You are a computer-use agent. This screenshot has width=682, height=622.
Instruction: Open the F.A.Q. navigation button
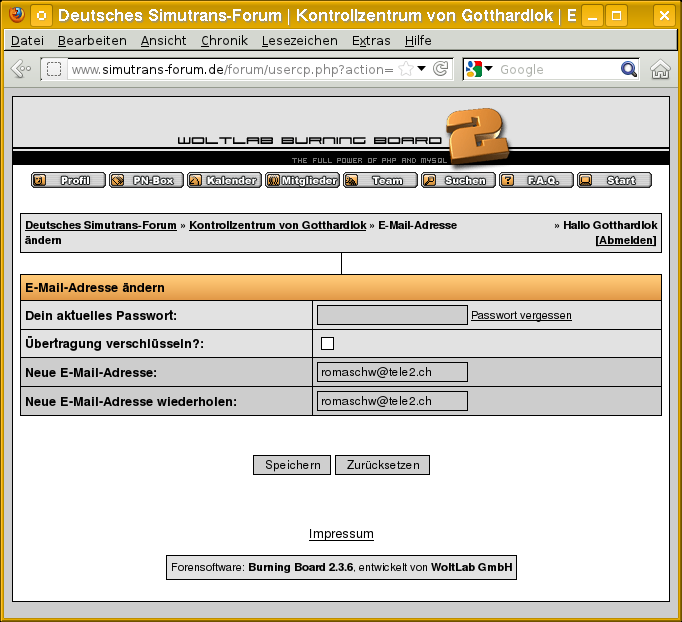tap(535, 181)
